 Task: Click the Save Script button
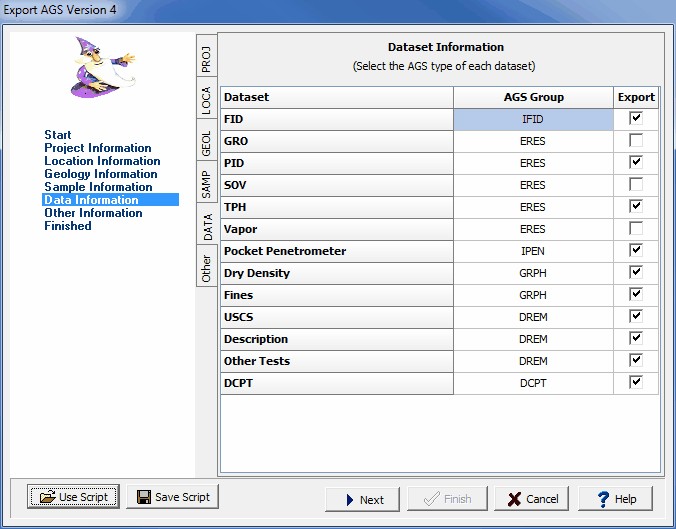[x=172, y=497]
